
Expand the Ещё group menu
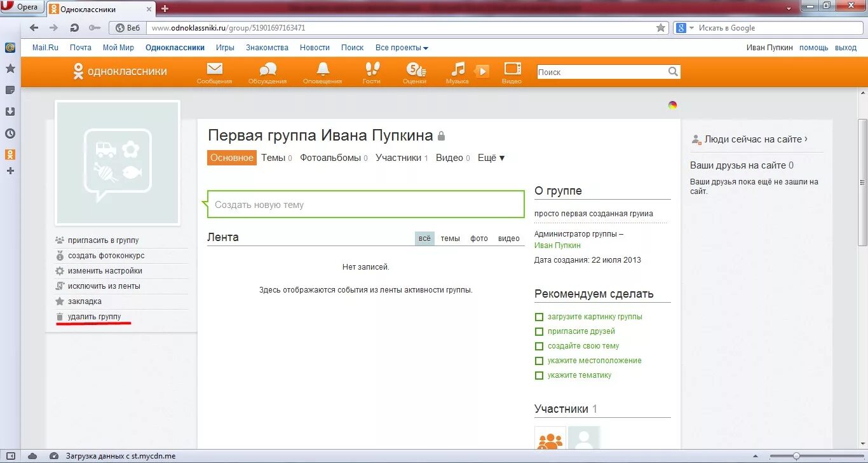491,158
